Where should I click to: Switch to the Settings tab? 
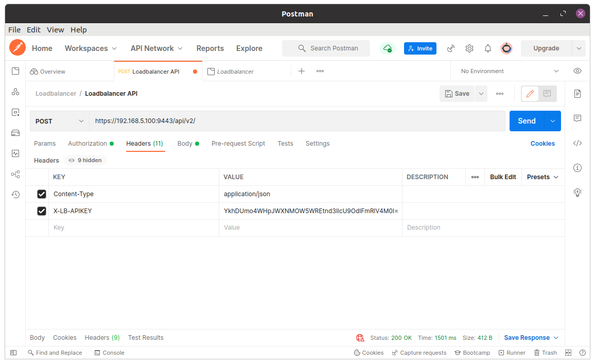pos(318,144)
